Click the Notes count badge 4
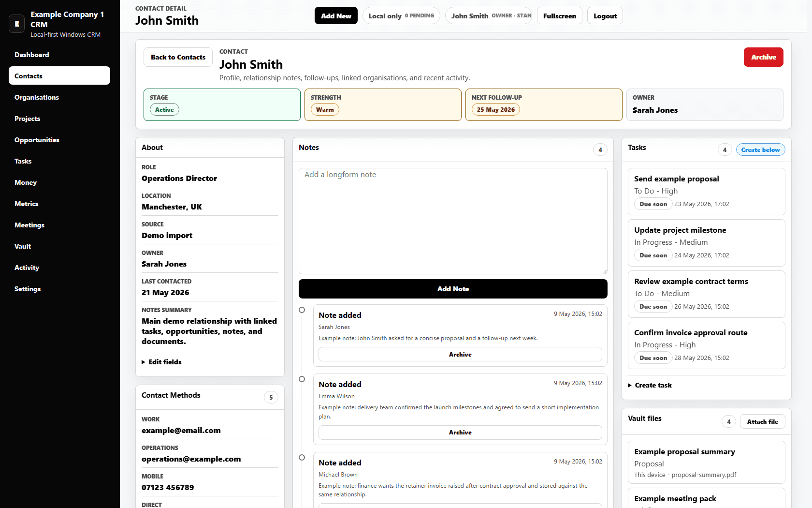 (600, 150)
